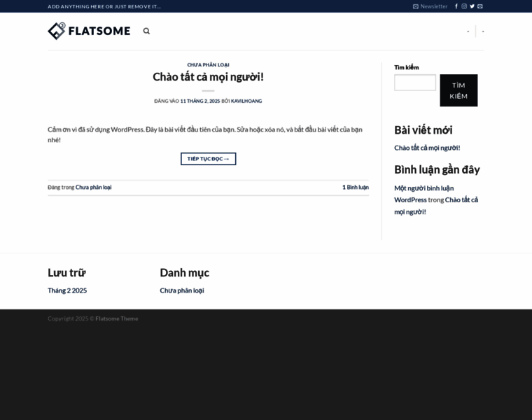Open the post date 11 Tháng 2, 2025

click(200, 101)
